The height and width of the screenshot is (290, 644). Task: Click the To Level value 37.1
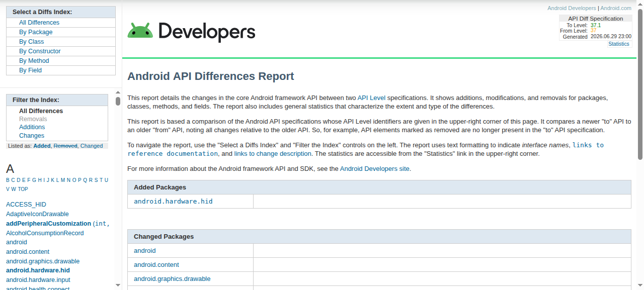[596, 25]
